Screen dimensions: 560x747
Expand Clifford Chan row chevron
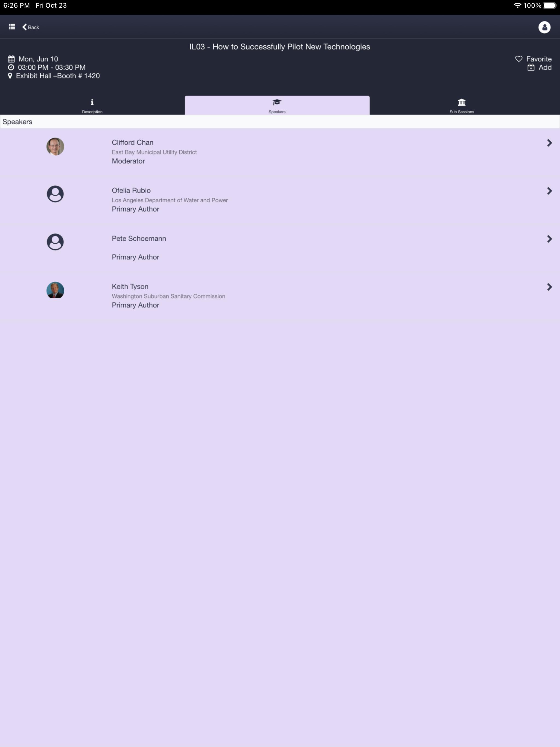tap(549, 143)
